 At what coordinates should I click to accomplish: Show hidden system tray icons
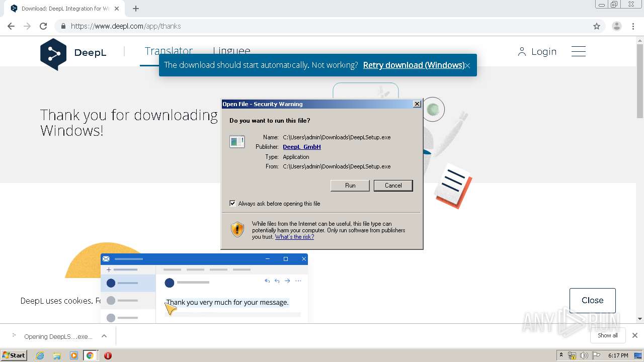(x=561, y=355)
